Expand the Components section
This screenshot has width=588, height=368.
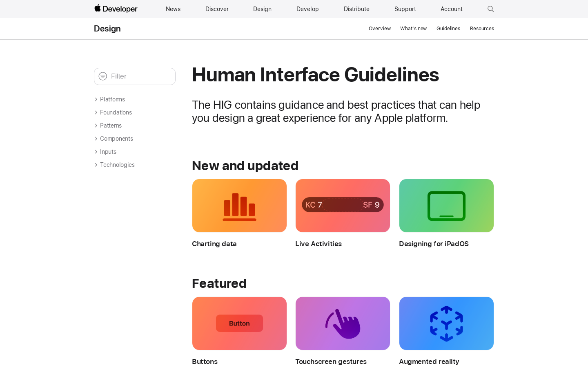click(116, 139)
